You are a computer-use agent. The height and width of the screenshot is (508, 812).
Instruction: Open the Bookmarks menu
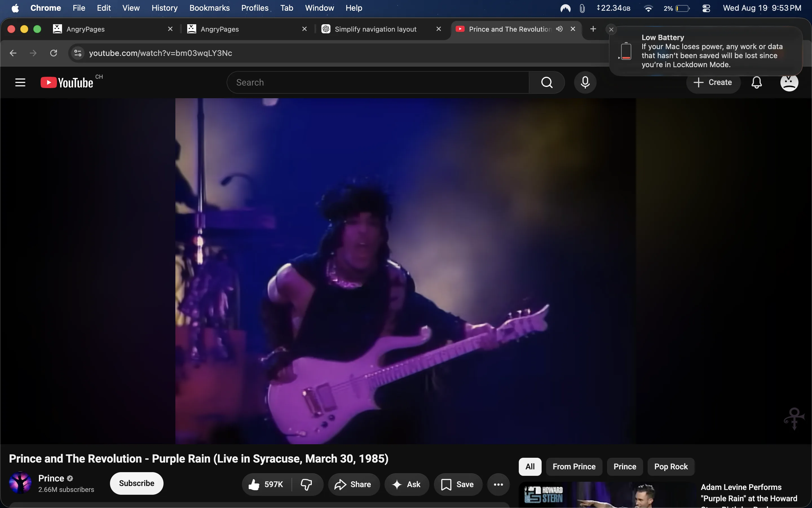tap(209, 8)
